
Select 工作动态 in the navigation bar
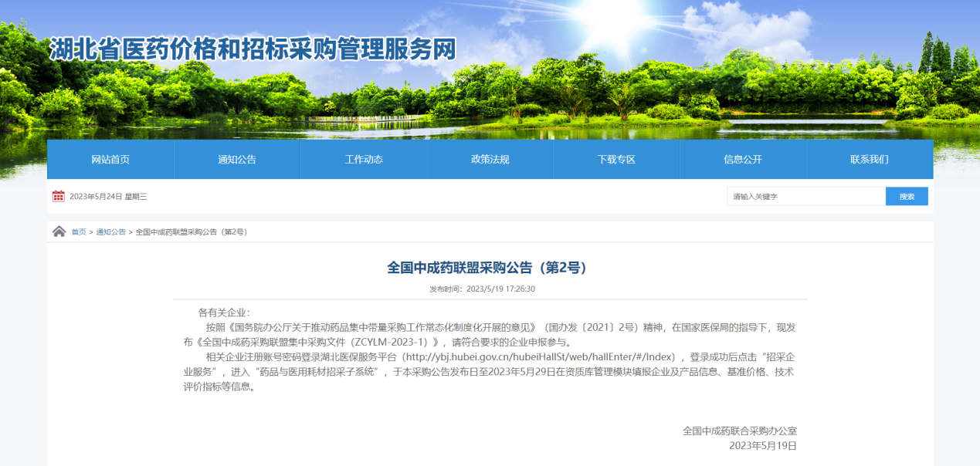[364, 160]
